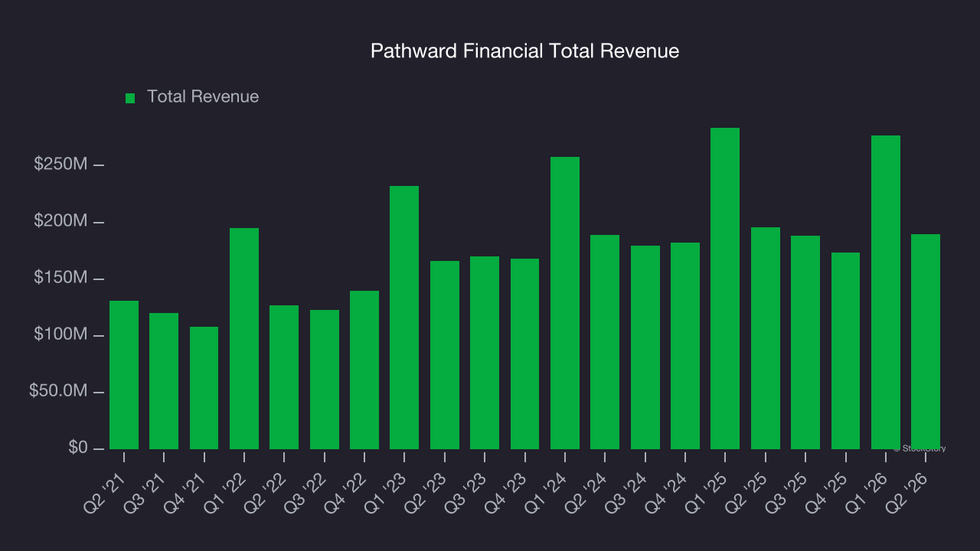Click the $50.0M y-axis label

coord(59,391)
